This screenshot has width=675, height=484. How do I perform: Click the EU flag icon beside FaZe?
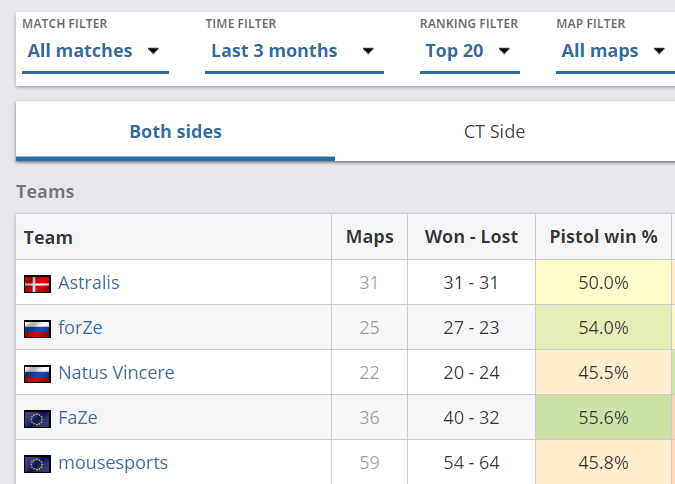pyautogui.click(x=37, y=419)
